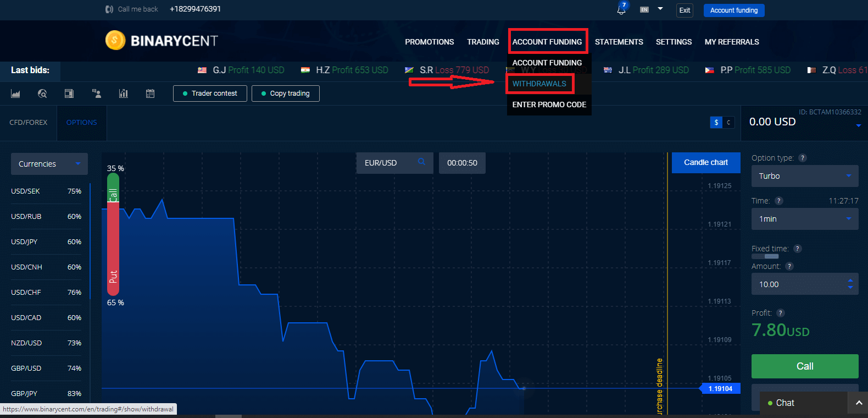Select USD/CNH 60% pair

tap(46, 267)
